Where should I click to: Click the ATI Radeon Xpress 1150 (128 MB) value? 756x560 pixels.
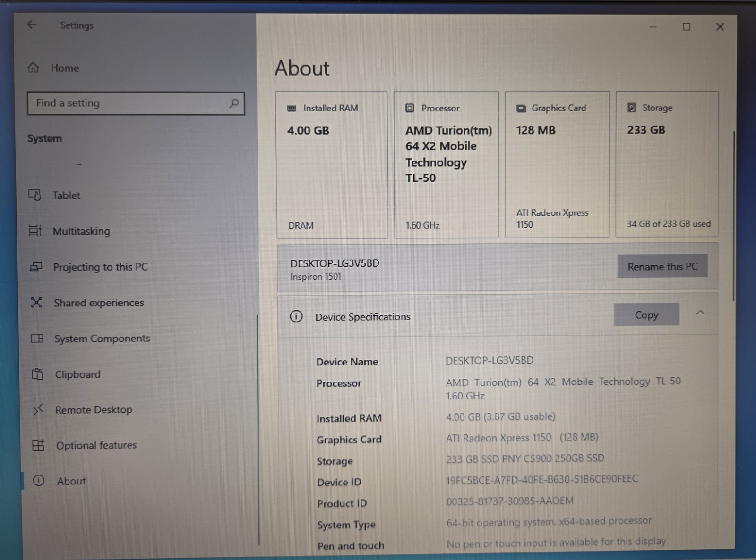[522, 438]
